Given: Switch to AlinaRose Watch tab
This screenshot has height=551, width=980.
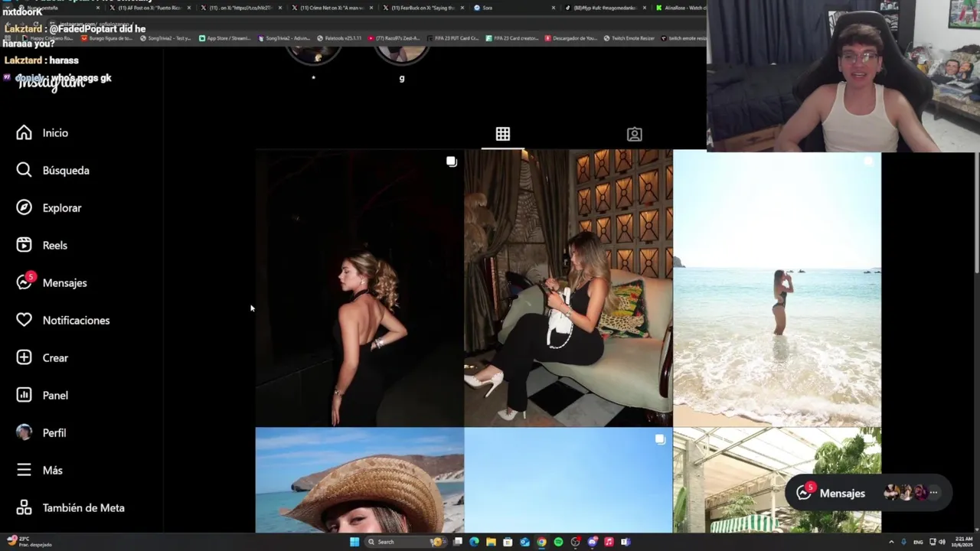Looking at the screenshot, I should coord(681,8).
